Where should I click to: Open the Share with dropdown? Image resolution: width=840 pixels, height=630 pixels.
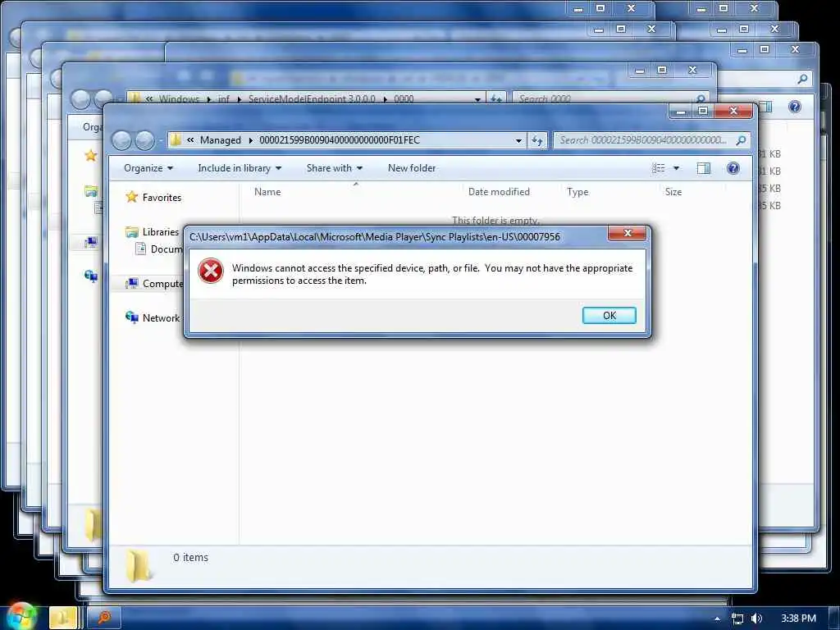335,168
